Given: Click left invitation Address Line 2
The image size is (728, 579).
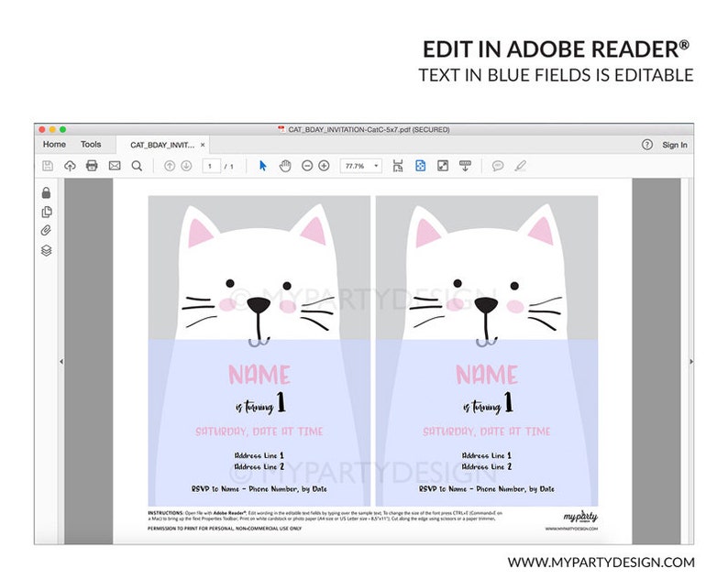Looking at the screenshot, I should tap(259, 466).
